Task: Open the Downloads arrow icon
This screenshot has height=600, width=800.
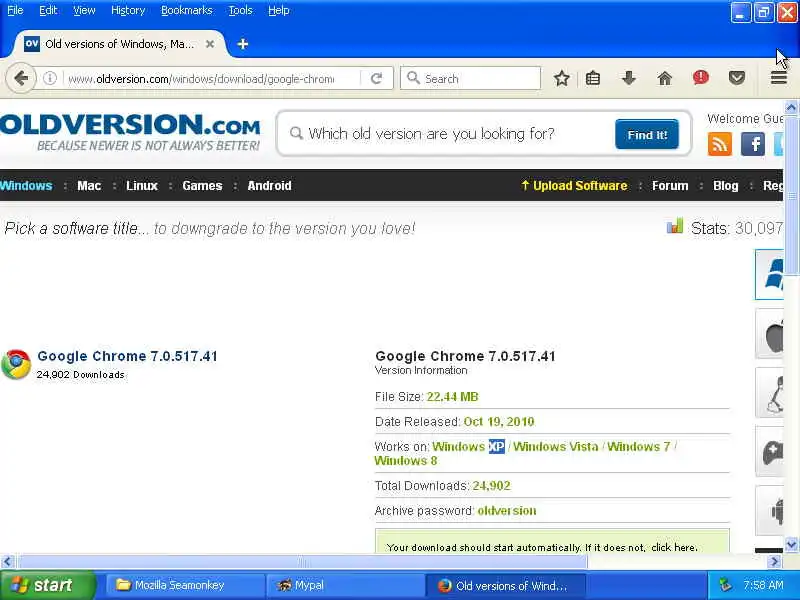Action: (x=629, y=78)
